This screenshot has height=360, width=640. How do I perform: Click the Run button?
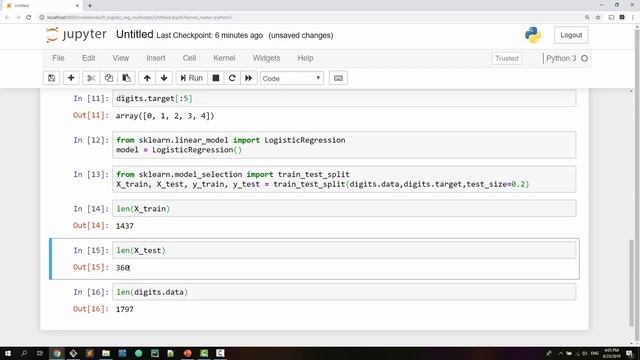pos(191,78)
